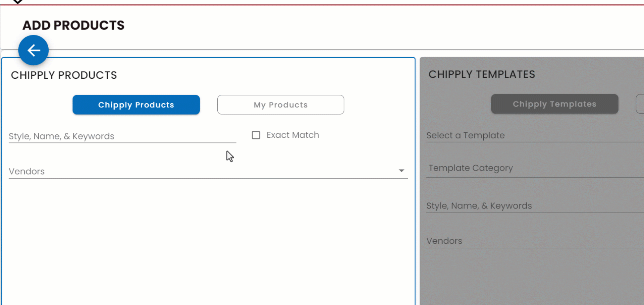Image resolution: width=644 pixels, height=305 pixels.
Task: Click the blue back arrow button
Action: coord(34,50)
